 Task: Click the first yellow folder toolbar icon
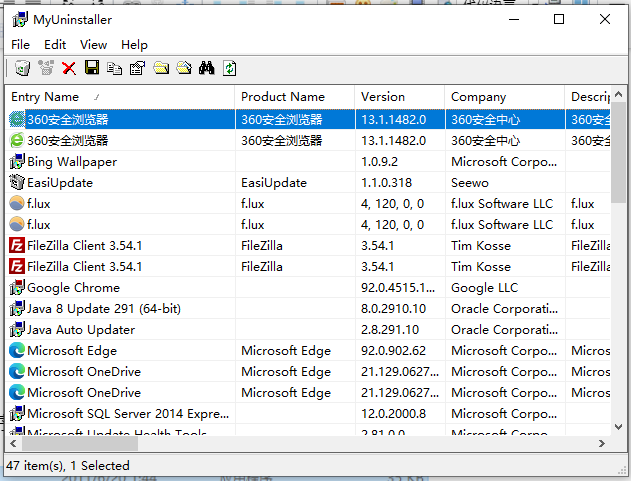point(161,68)
